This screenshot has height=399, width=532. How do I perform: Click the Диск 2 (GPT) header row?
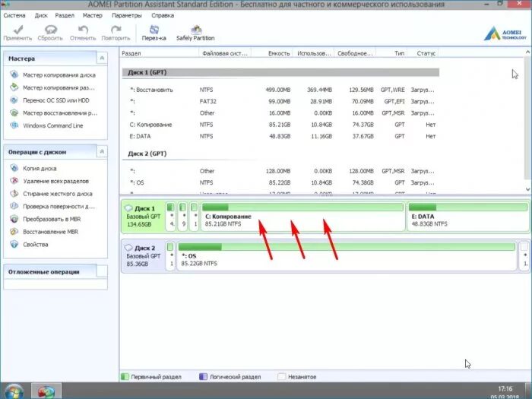tap(281, 154)
